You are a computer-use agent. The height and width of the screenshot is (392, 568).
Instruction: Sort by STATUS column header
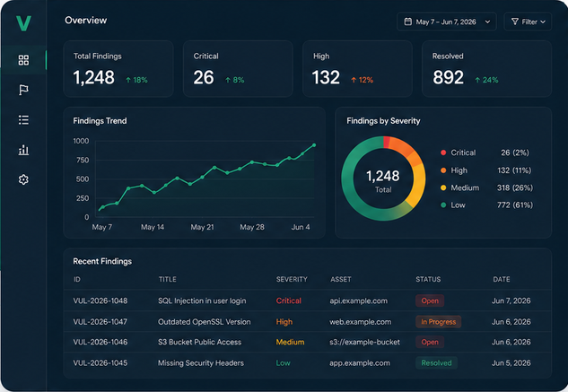pyautogui.click(x=428, y=279)
